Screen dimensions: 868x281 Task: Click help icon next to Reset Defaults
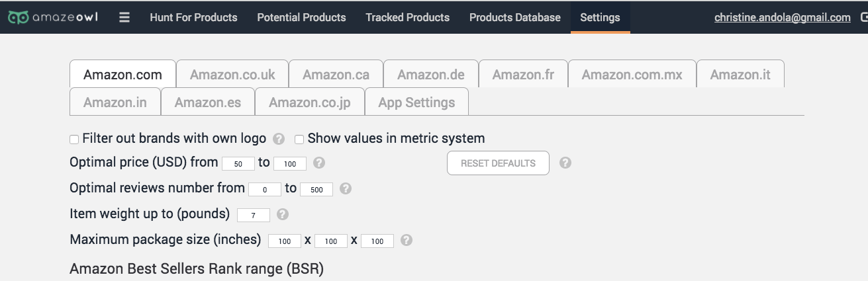pyautogui.click(x=565, y=163)
